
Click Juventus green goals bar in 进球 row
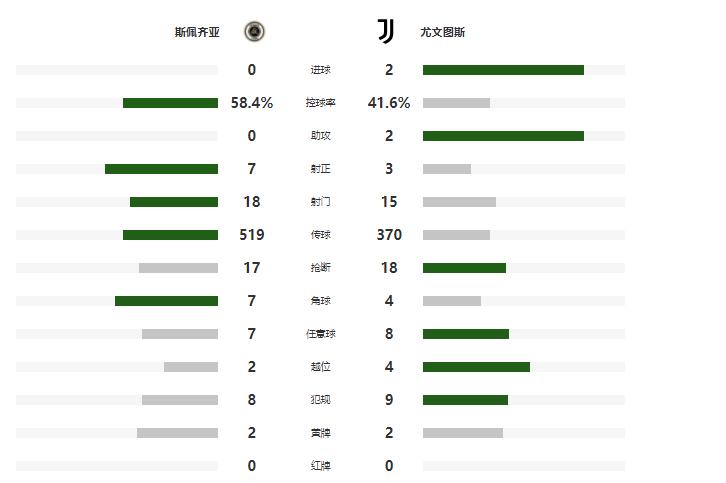click(503, 70)
